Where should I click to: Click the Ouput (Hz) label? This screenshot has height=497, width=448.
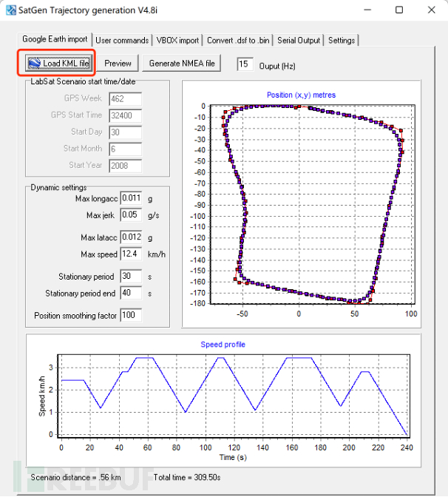pyautogui.click(x=277, y=66)
